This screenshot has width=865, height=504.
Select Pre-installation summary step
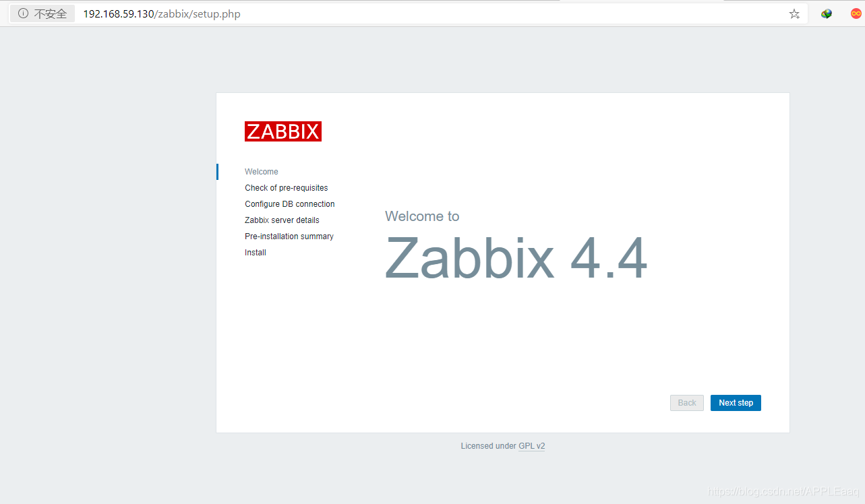click(x=289, y=237)
